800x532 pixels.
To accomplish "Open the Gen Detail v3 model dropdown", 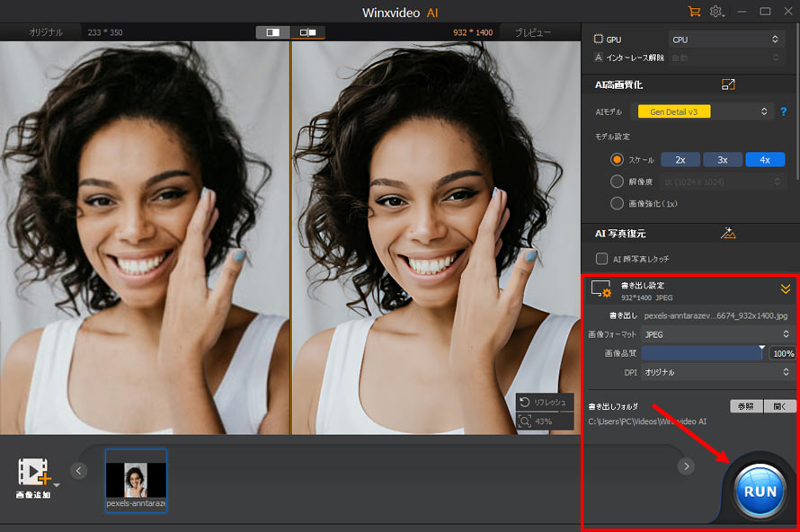I will (705, 111).
